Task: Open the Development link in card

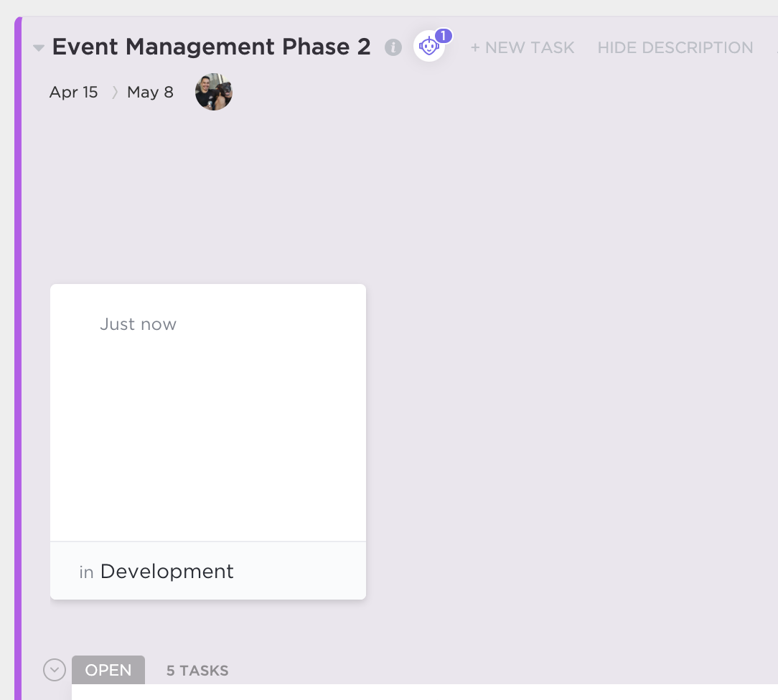Action: point(167,572)
